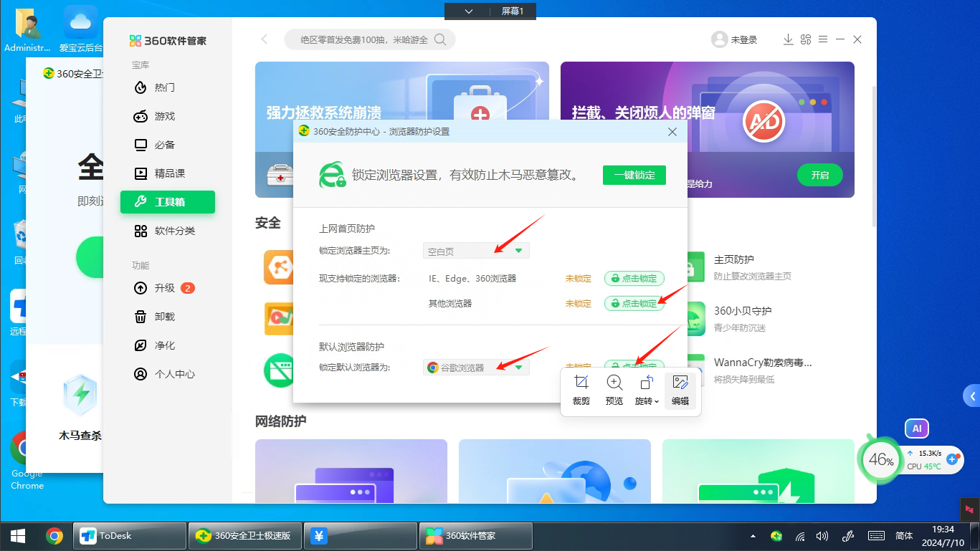Select the 裁剪 crop tool

[x=581, y=390]
